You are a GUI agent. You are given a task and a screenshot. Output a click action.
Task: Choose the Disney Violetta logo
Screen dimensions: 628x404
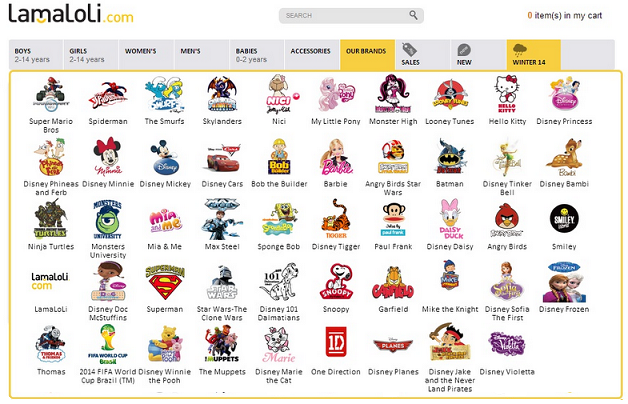[x=507, y=343]
